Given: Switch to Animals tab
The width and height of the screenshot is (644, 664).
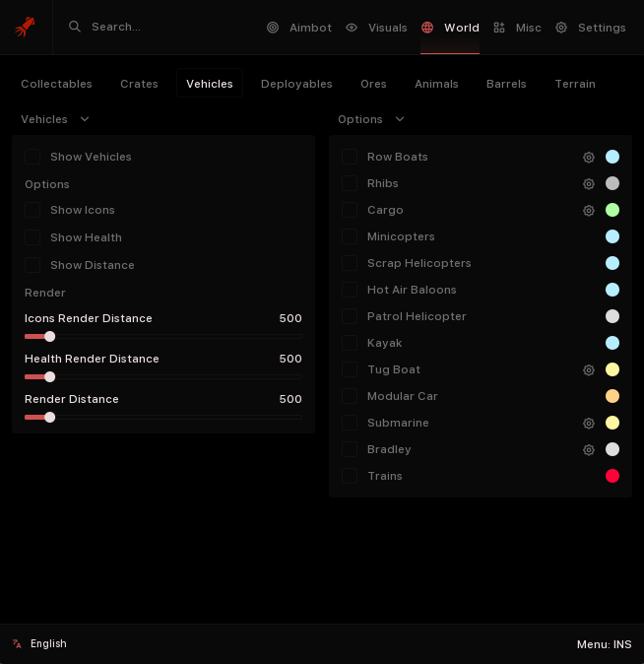Looking at the screenshot, I should 436,84.
